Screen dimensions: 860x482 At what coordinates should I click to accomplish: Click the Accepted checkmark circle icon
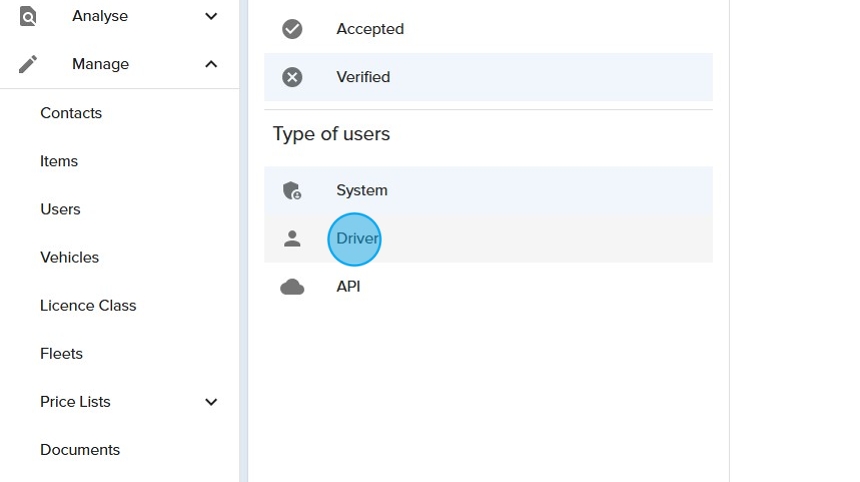click(x=292, y=29)
